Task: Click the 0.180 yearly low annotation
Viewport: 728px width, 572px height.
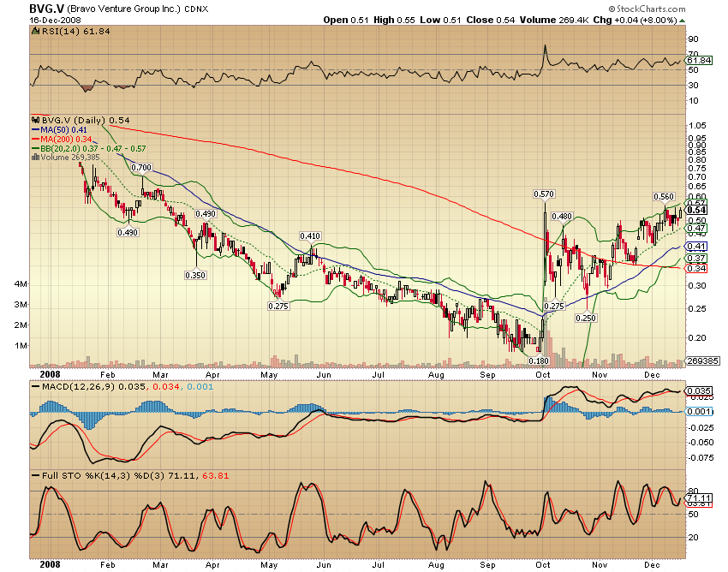Action: [539, 360]
